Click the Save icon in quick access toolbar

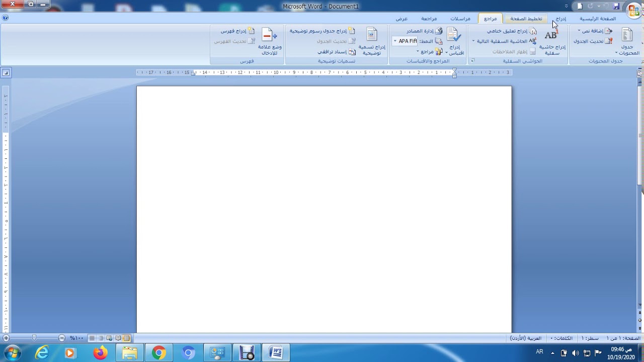616,6
